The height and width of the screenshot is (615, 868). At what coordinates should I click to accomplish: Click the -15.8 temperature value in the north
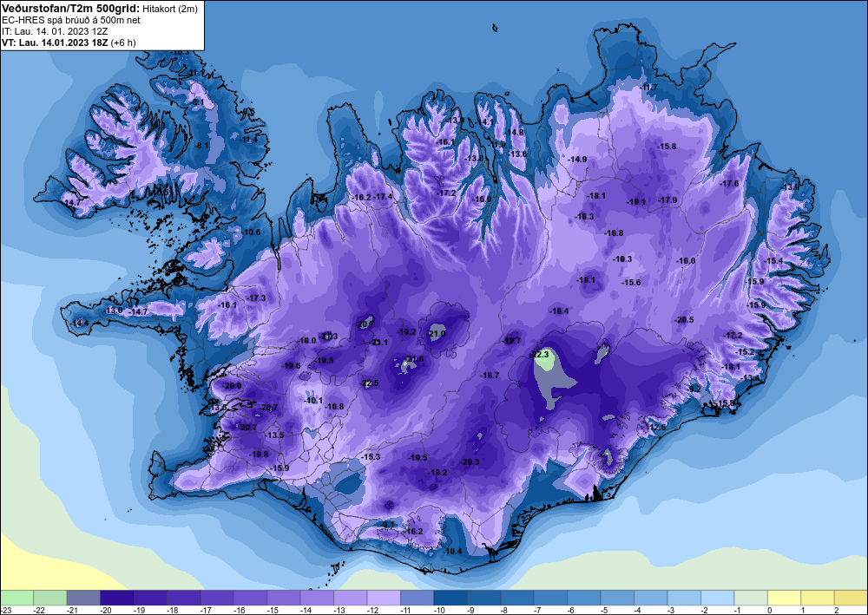(x=667, y=146)
